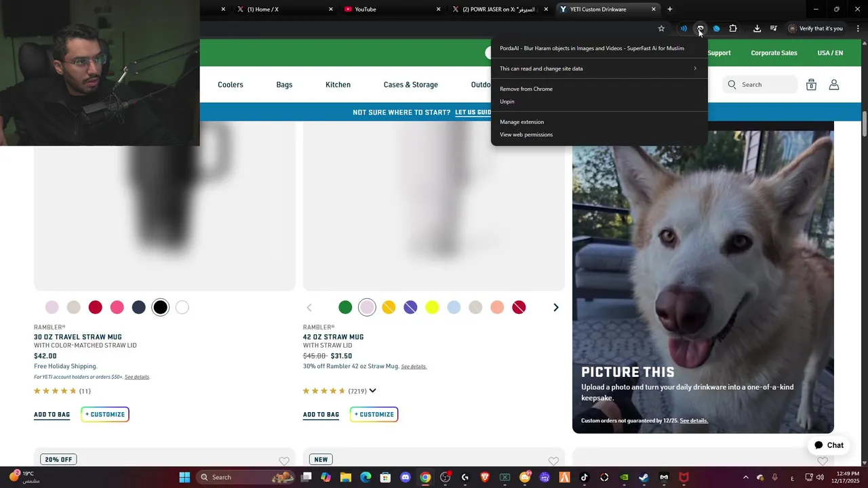Switch to the POWR JASER on X tab

click(x=500, y=9)
